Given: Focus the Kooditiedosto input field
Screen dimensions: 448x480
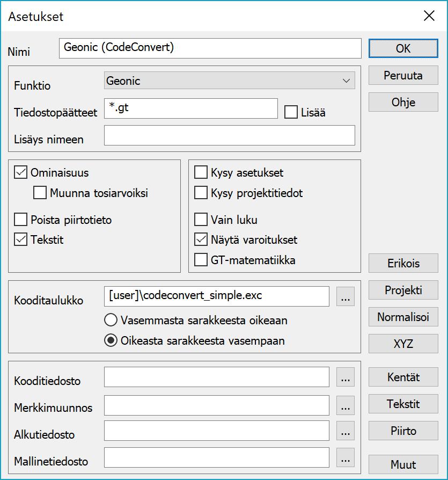Looking at the screenshot, I should [x=217, y=377].
